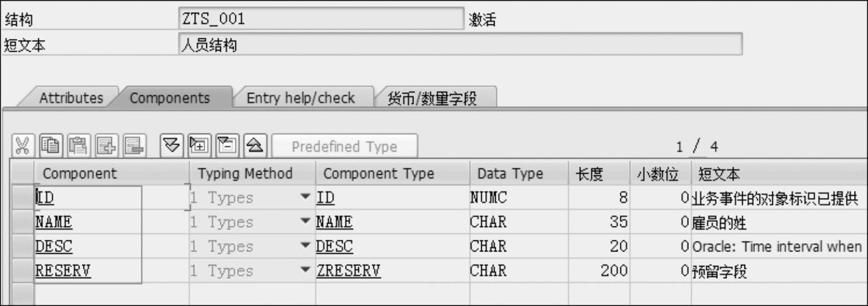Click the Insert Row icon

click(x=106, y=146)
